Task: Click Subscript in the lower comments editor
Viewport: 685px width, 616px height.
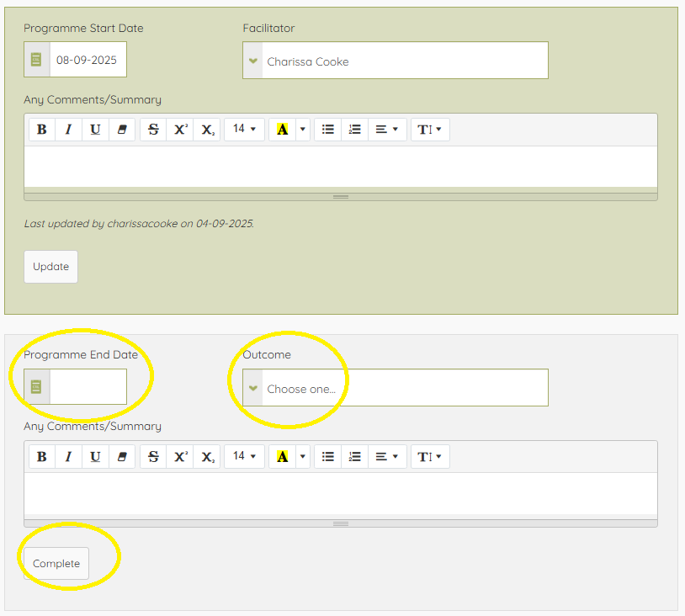Action: 207,456
